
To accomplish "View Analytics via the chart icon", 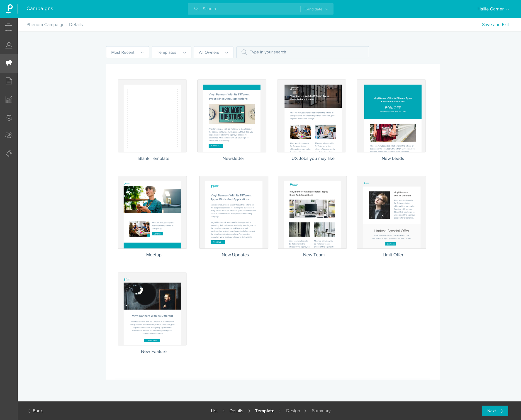I will coord(9,99).
